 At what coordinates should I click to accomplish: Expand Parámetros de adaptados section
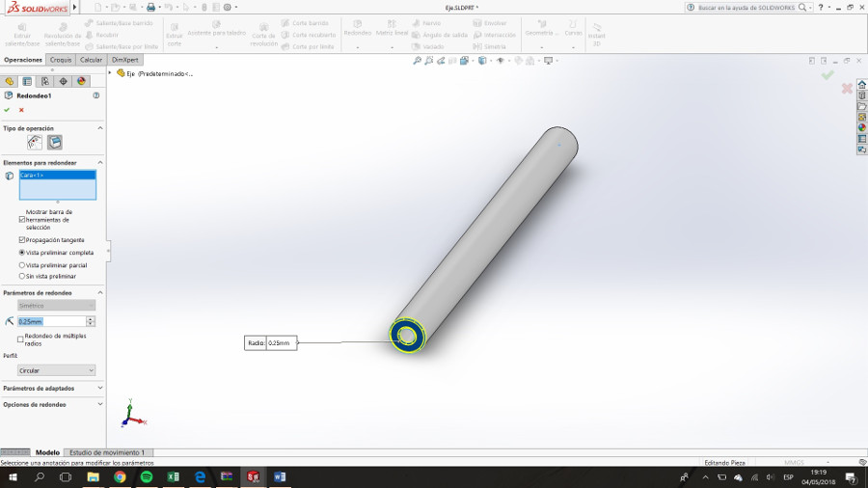tap(100, 388)
